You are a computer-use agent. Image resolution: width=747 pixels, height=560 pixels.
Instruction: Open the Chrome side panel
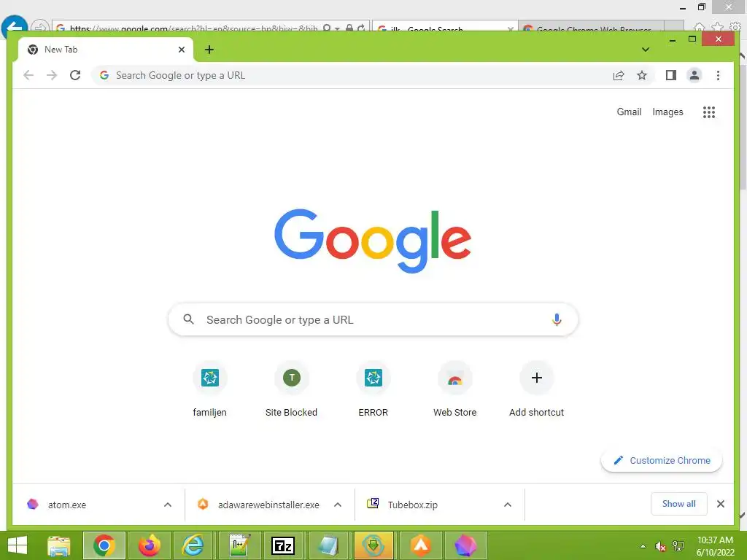click(x=671, y=75)
